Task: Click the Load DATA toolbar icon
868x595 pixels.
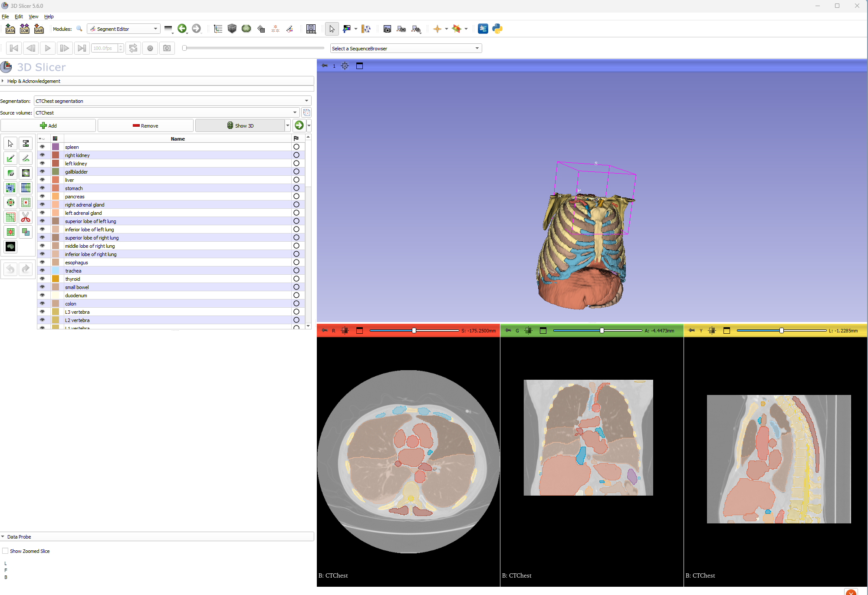Action: tap(10, 29)
